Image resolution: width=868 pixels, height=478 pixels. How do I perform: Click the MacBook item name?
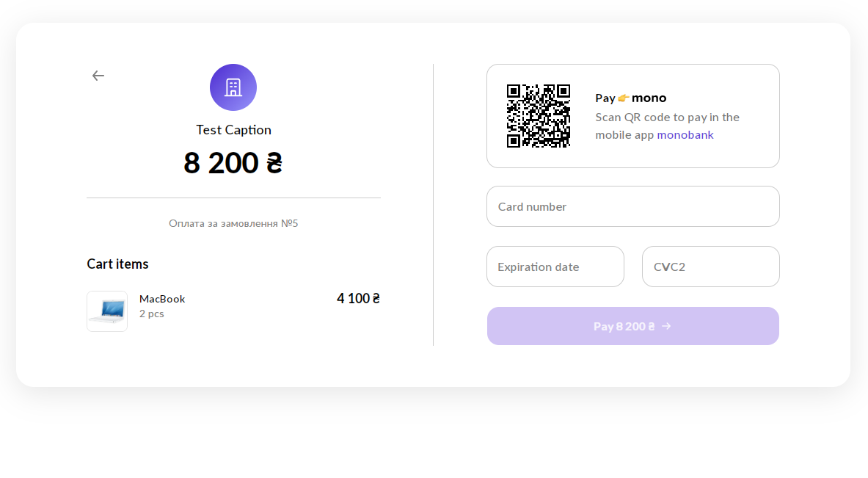pos(162,299)
